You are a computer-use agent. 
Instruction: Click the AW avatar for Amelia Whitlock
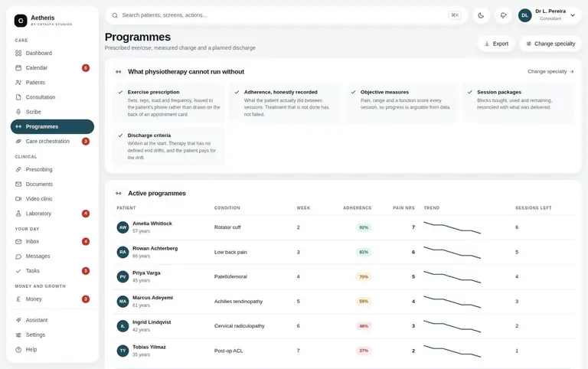pos(122,227)
